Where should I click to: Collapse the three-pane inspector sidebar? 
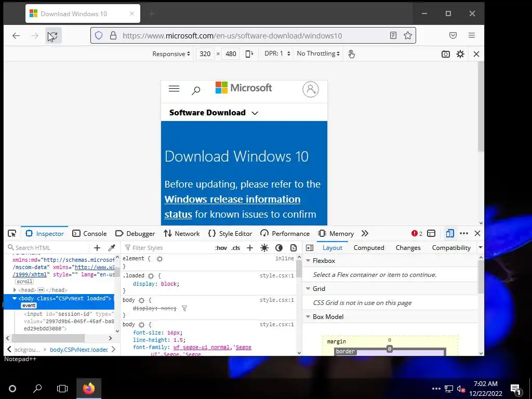pos(310,248)
